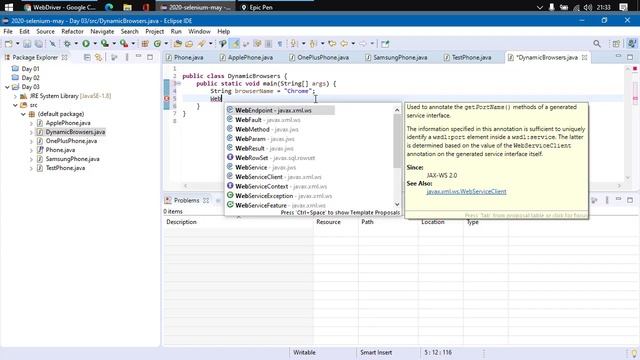Select TestPhone.java in Package Explorer
The image size is (640, 360).
pyautogui.click(x=65, y=168)
